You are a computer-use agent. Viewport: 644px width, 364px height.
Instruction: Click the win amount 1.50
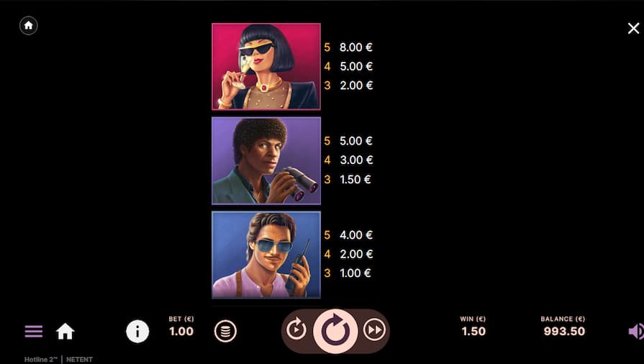click(x=473, y=331)
